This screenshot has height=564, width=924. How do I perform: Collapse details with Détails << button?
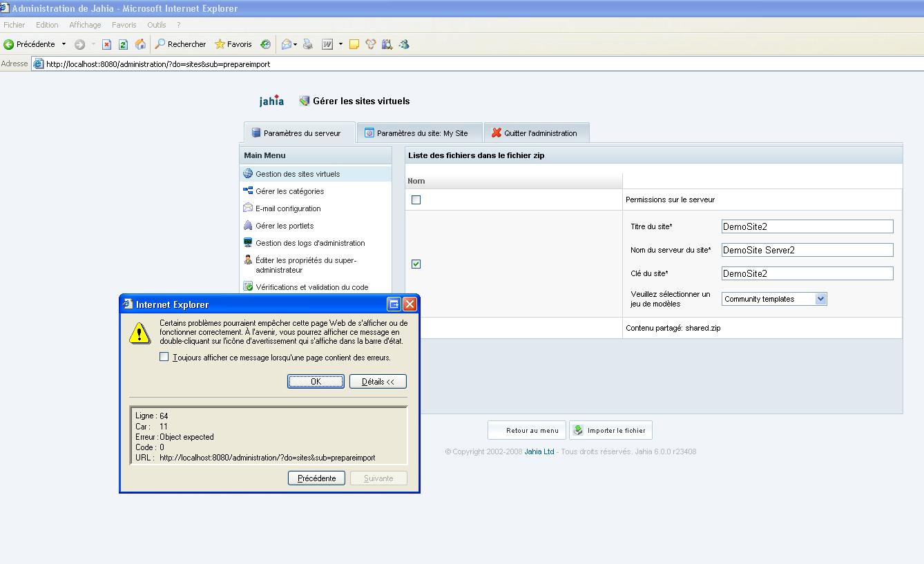pos(378,382)
